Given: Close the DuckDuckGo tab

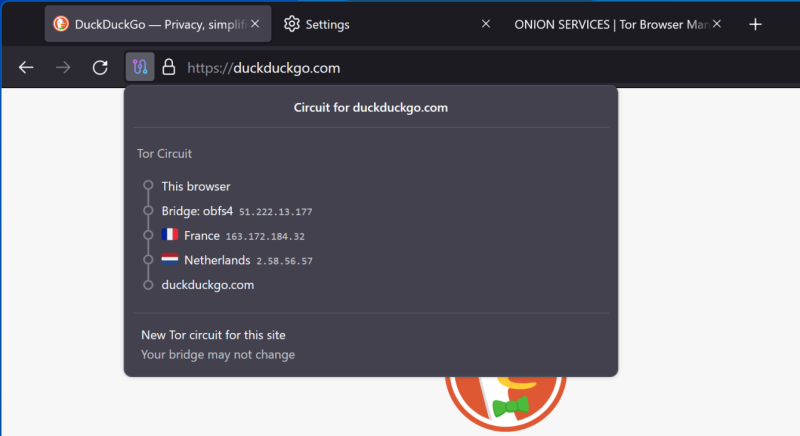Looking at the screenshot, I should pyautogui.click(x=255, y=23).
